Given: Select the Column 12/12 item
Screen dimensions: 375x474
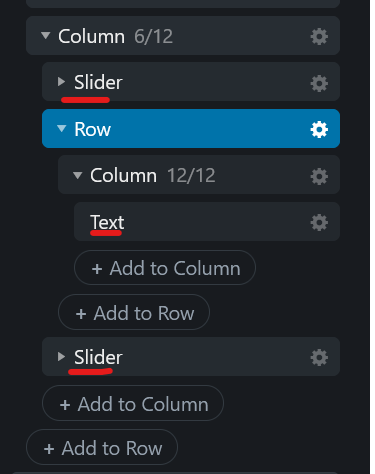Looking at the screenshot, I should coord(199,174).
